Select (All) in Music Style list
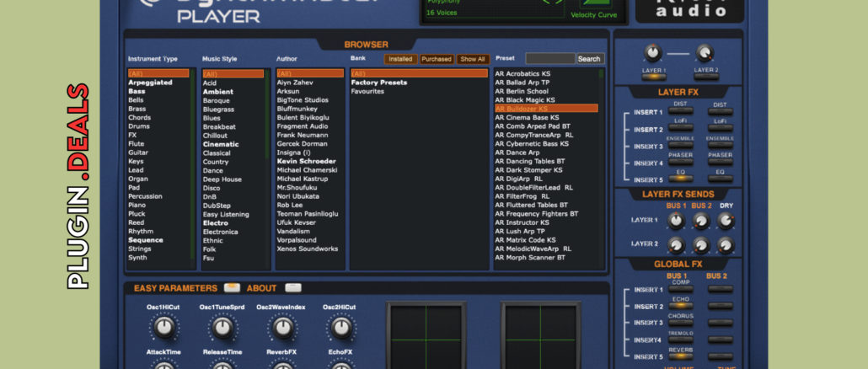868x369 pixels. [233, 73]
